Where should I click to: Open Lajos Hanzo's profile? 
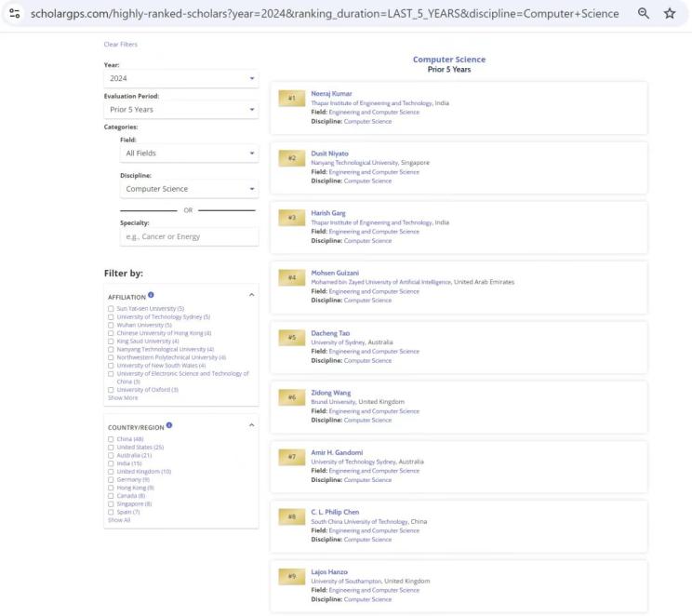tap(329, 572)
